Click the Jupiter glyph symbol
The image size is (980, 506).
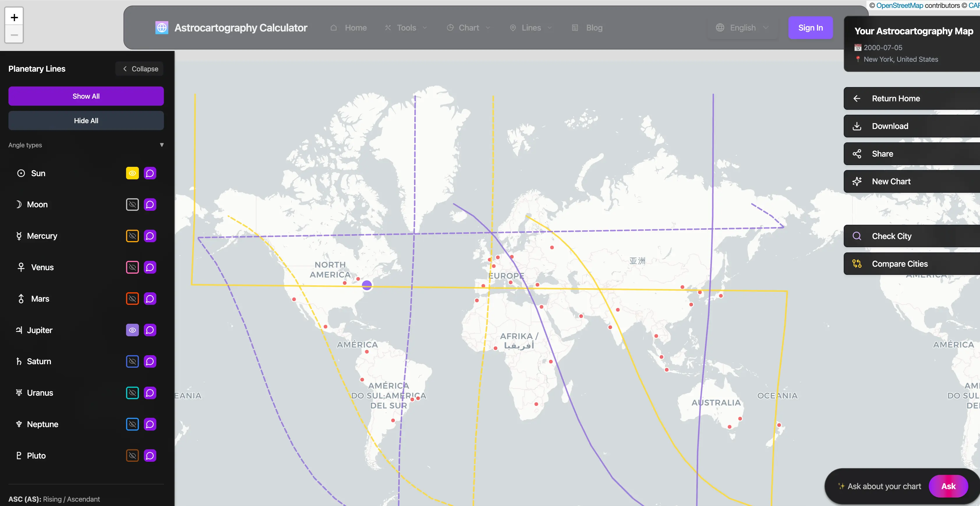(19, 330)
